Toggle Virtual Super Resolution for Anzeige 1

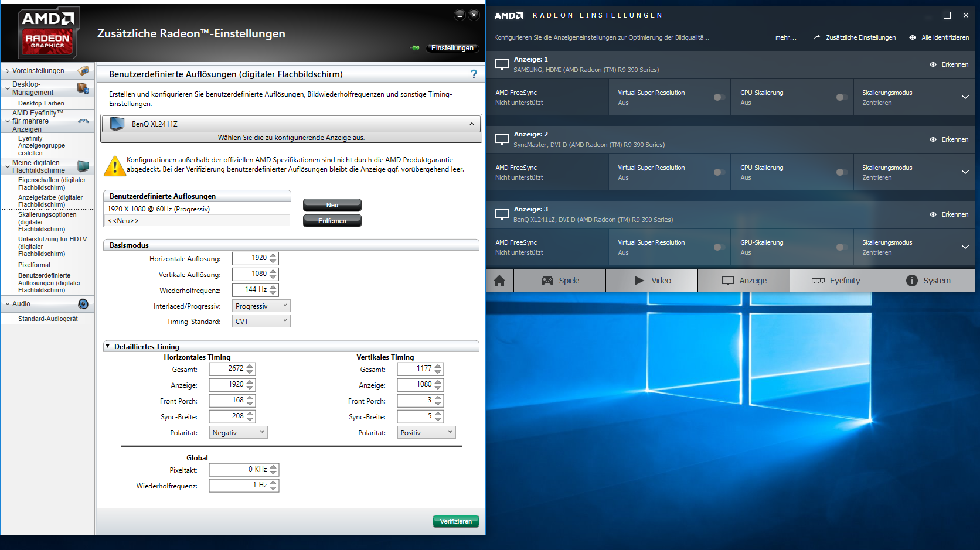coord(719,97)
